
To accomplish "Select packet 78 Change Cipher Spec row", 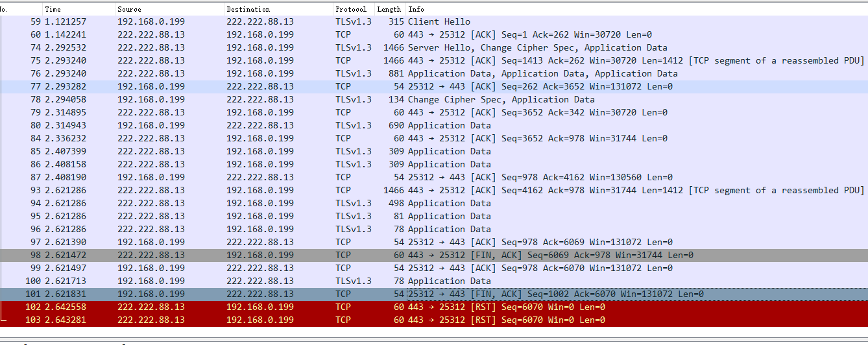I will click(x=434, y=100).
